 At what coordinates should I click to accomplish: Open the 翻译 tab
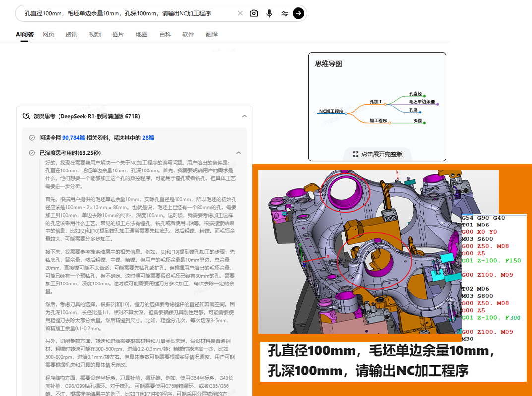(x=212, y=34)
